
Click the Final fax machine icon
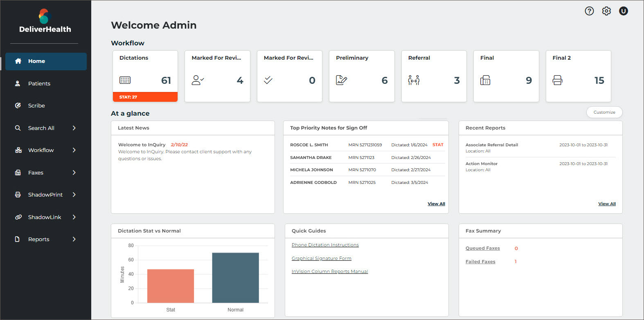485,80
